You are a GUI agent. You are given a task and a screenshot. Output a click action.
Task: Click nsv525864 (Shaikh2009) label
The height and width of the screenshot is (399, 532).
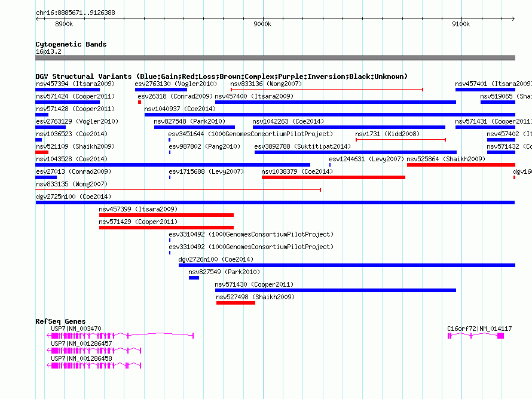[446, 159]
